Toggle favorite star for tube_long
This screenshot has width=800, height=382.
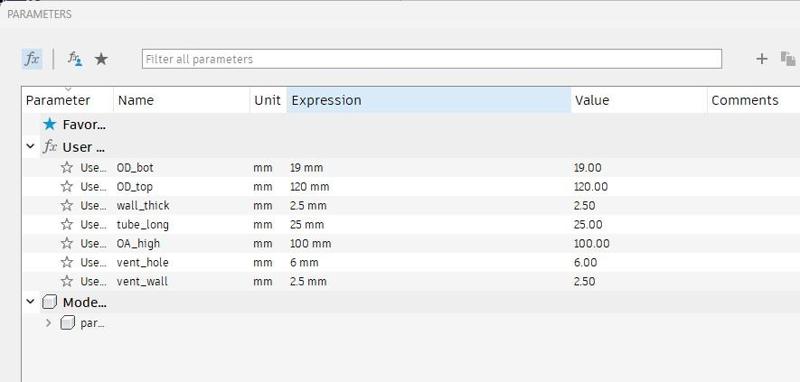(67, 224)
